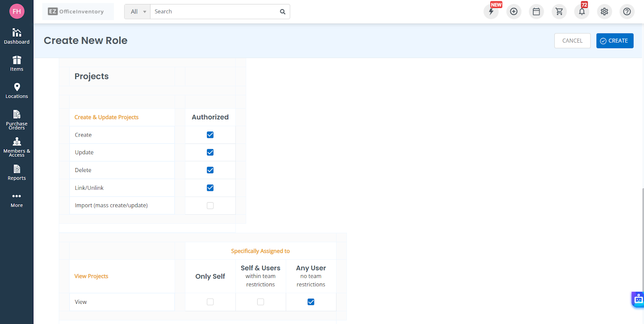
Task: Click the View row label
Action: tap(80, 302)
